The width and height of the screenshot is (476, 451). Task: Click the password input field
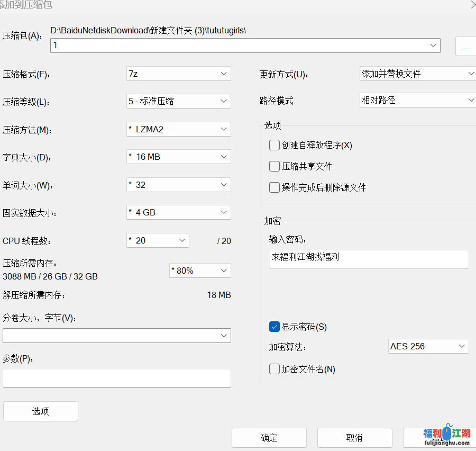(369, 258)
